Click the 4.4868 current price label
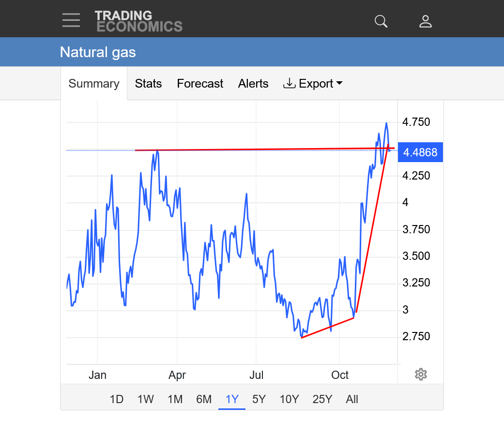 point(420,152)
